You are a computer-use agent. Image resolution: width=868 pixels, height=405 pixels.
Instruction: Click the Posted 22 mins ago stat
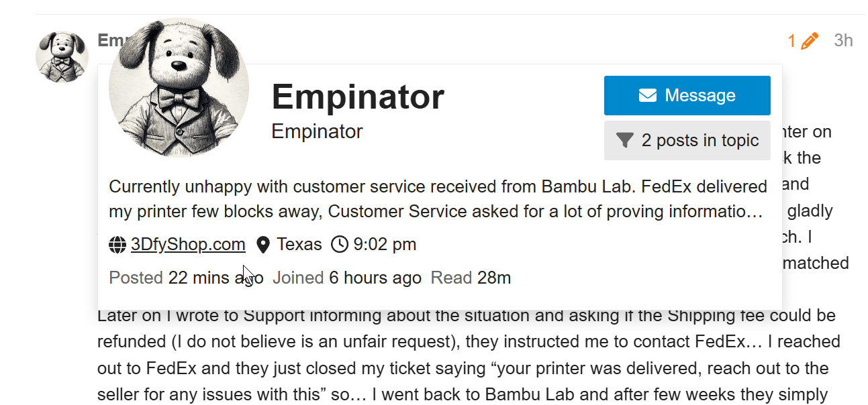click(186, 278)
